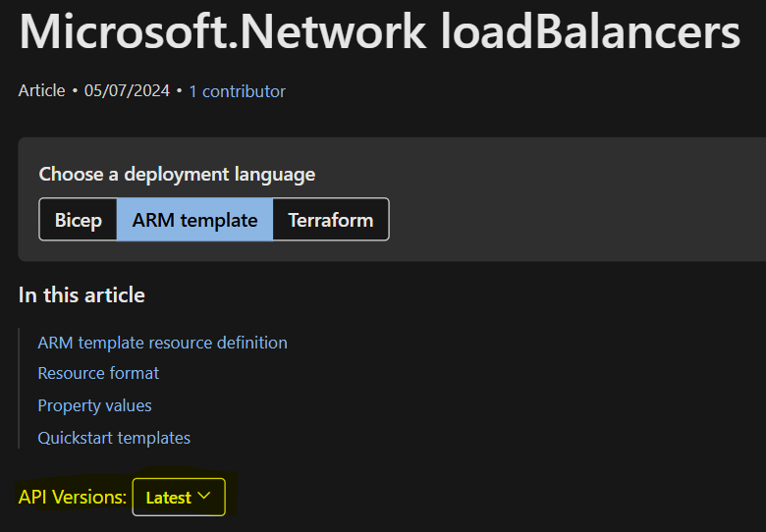Image resolution: width=766 pixels, height=532 pixels.
Task: Click the 'In this article' heading
Action: (82, 294)
